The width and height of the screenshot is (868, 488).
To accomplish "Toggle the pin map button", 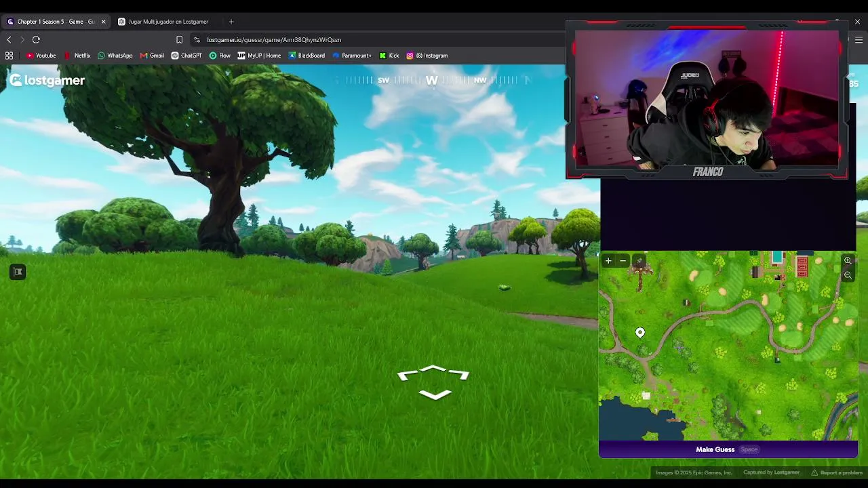I will (639, 261).
